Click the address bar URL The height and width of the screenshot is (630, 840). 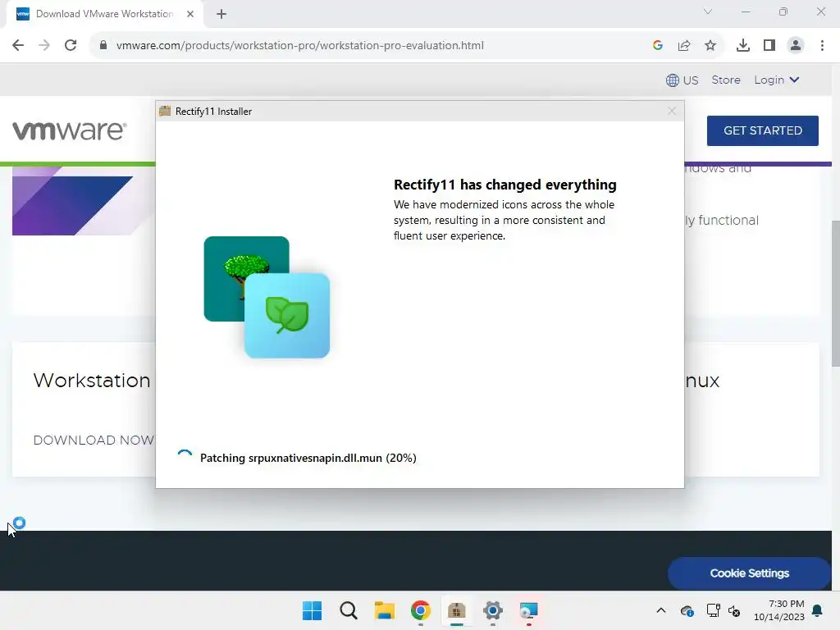click(300, 46)
